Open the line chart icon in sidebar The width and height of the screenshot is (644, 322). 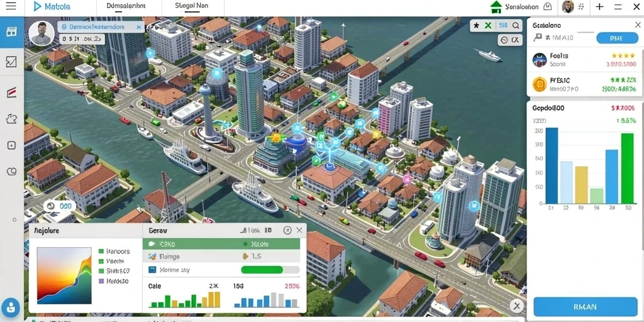pos(11,62)
